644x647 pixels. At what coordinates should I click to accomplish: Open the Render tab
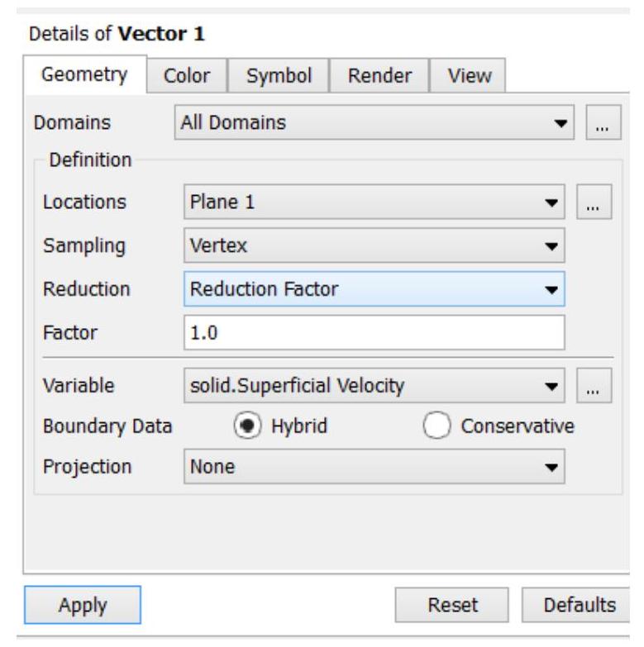coord(379,75)
